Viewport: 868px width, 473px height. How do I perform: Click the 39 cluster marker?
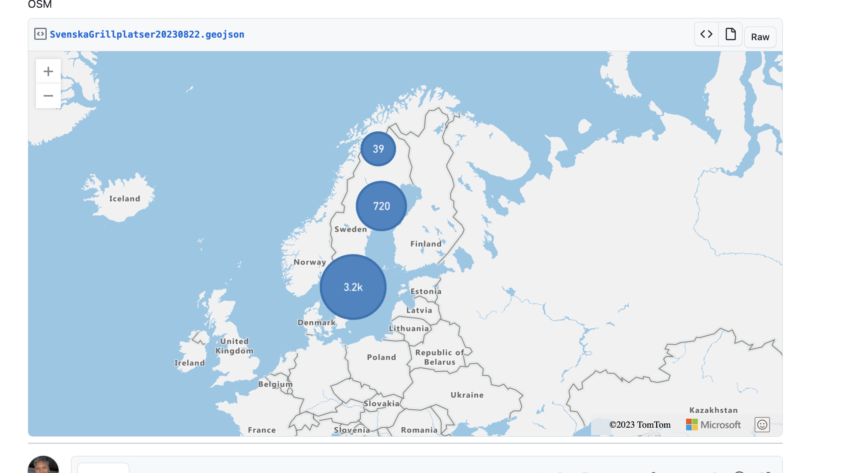coord(378,148)
